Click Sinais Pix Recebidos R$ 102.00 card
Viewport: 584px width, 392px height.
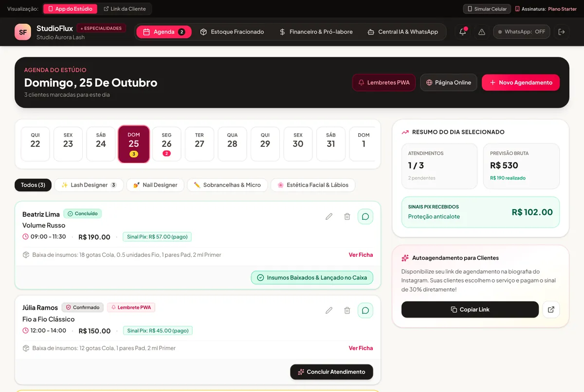480,212
